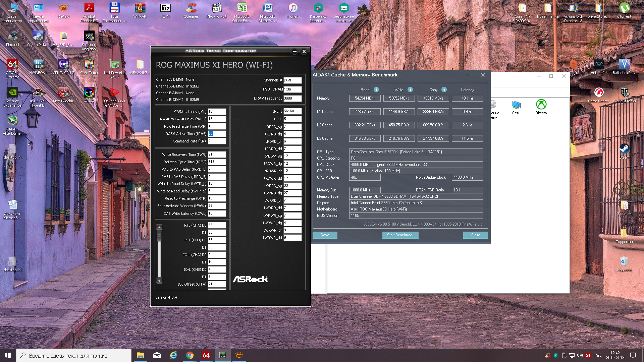This screenshot has height=362, width=644.
Task: Click the Read info icon in AIDA64
Action: pos(376,89)
